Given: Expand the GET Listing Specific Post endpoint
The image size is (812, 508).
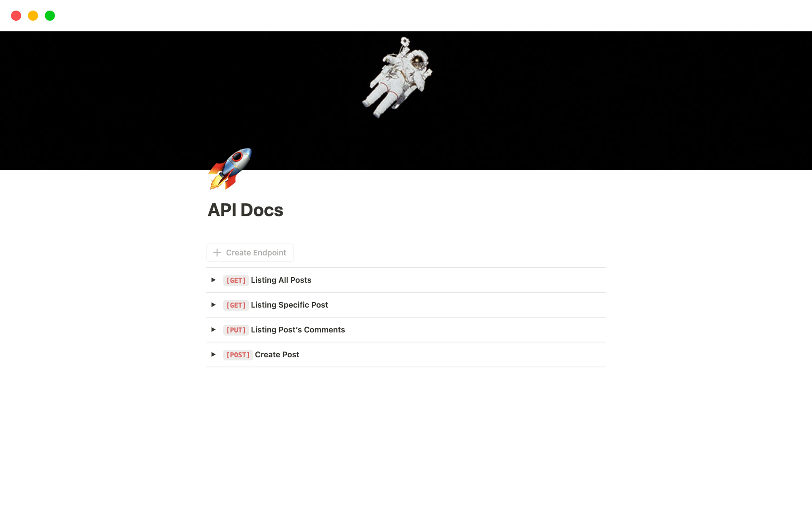Looking at the screenshot, I should click(214, 305).
